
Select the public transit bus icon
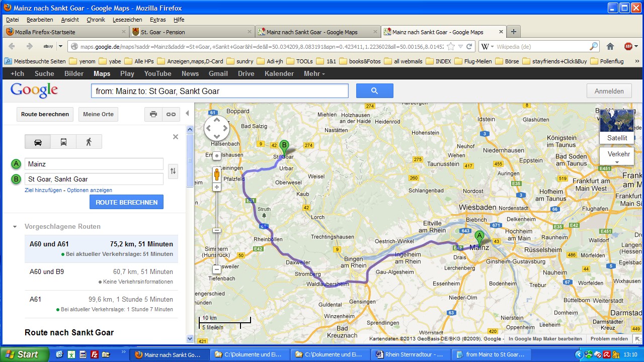[63, 142]
